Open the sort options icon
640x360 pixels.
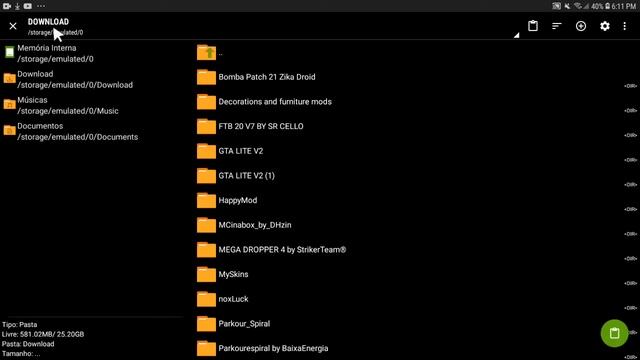[557, 26]
